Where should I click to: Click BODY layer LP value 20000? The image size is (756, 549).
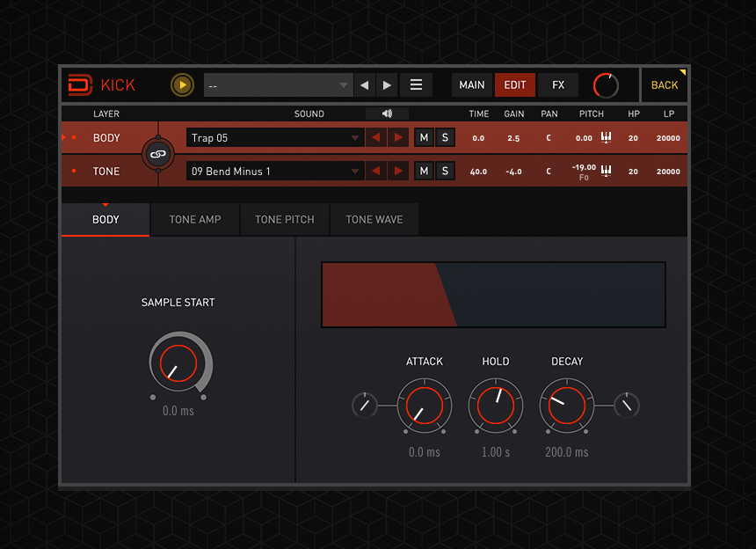coord(668,138)
